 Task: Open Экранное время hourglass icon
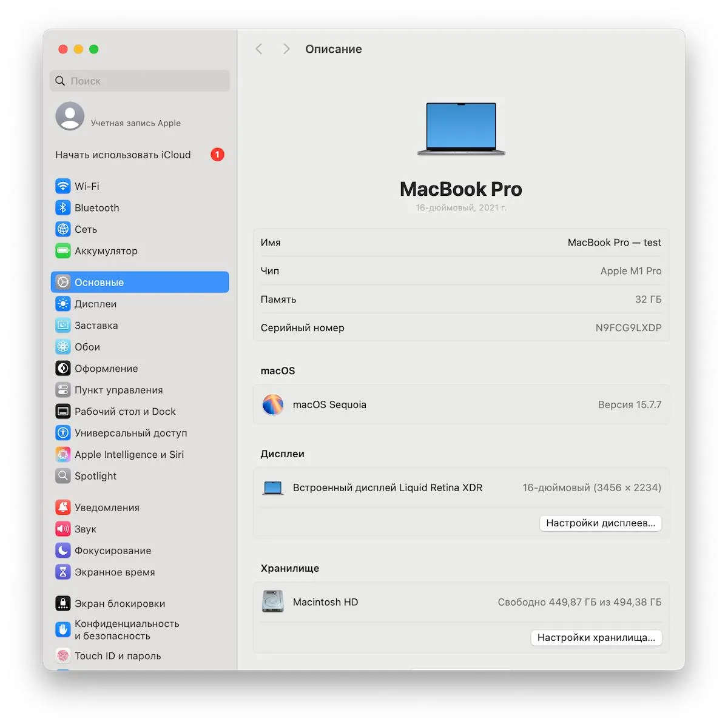[63, 572]
